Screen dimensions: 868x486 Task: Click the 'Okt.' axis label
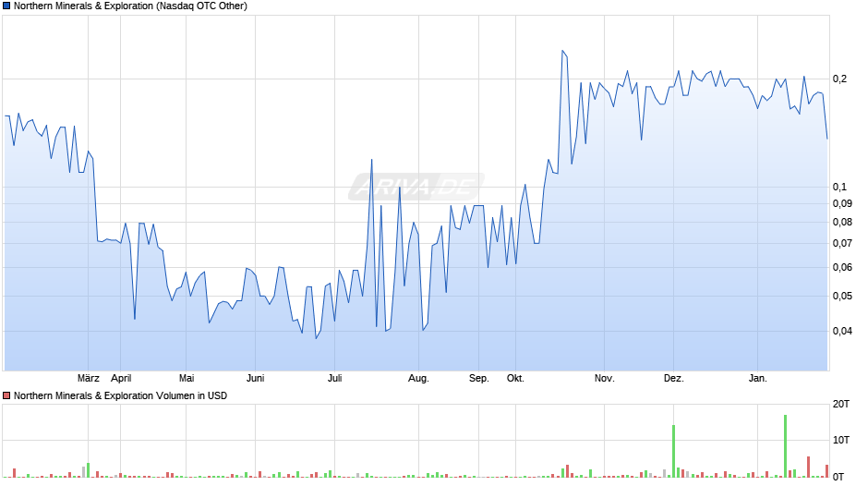pyautogui.click(x=515, y=379)
